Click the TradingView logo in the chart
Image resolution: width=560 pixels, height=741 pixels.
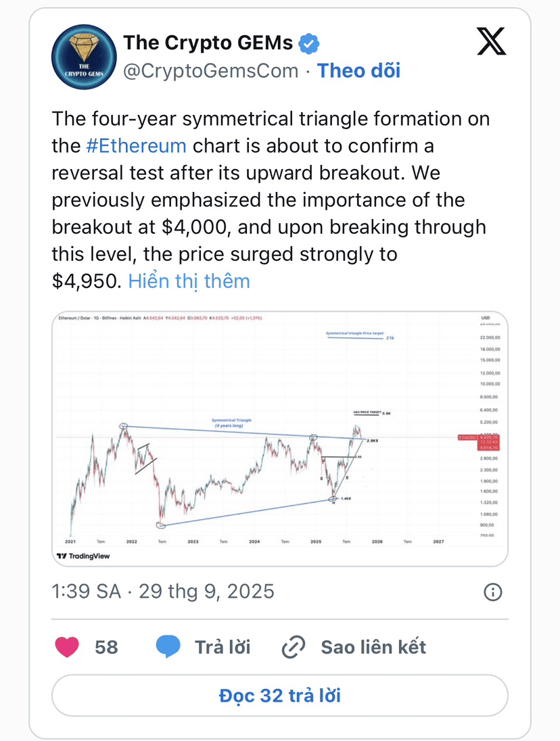pos(83,556)
